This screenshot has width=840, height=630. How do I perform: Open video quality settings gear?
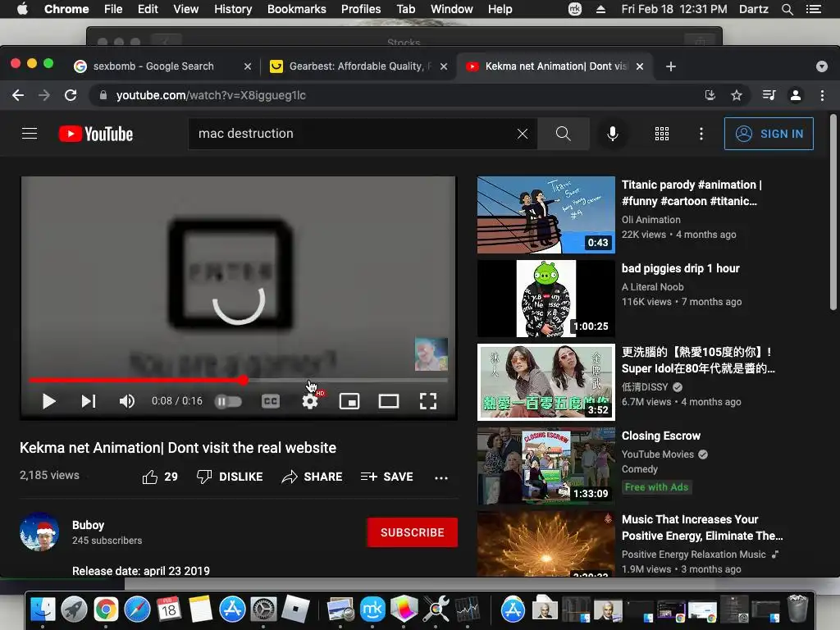[x=310, y=400]
